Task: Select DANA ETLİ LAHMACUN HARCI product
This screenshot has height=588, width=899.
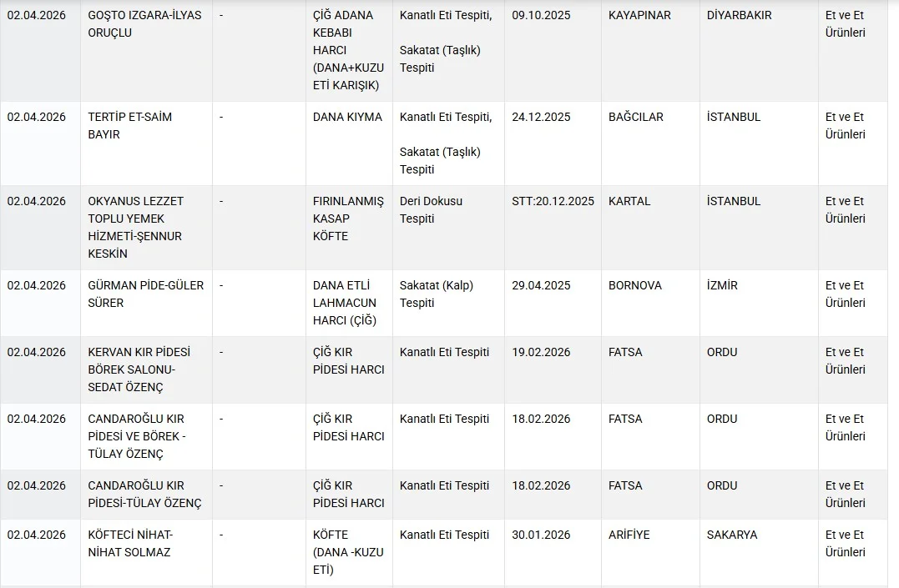Action: pos(345,302)
